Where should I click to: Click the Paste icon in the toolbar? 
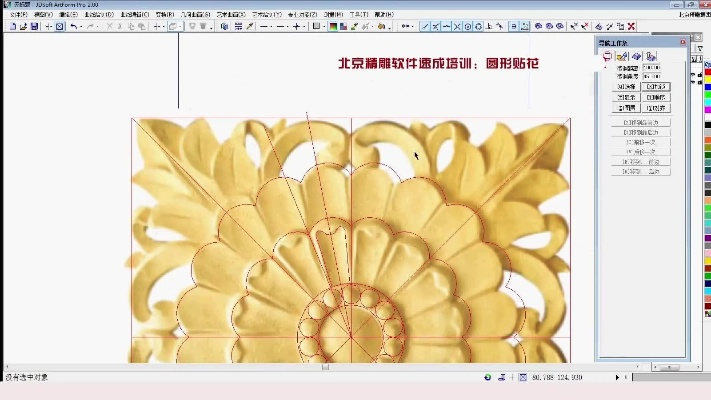click(141, 26)
